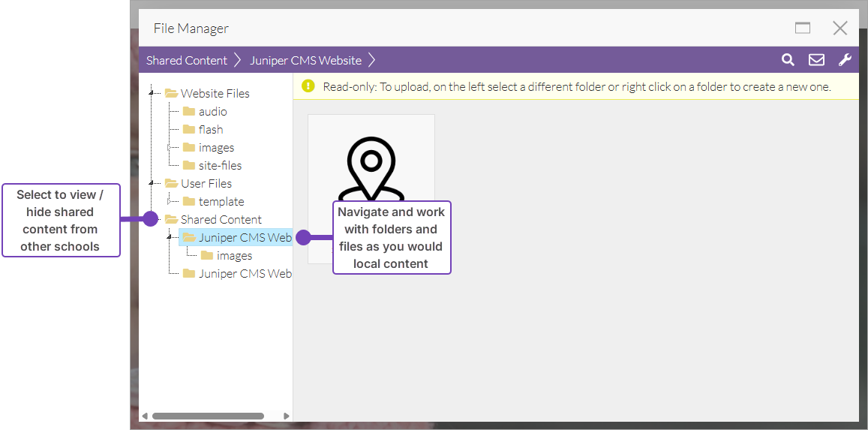Select images folder under Juniper CMS Web
The height and width of the screenshot is (430, 868).
[234, 255]
